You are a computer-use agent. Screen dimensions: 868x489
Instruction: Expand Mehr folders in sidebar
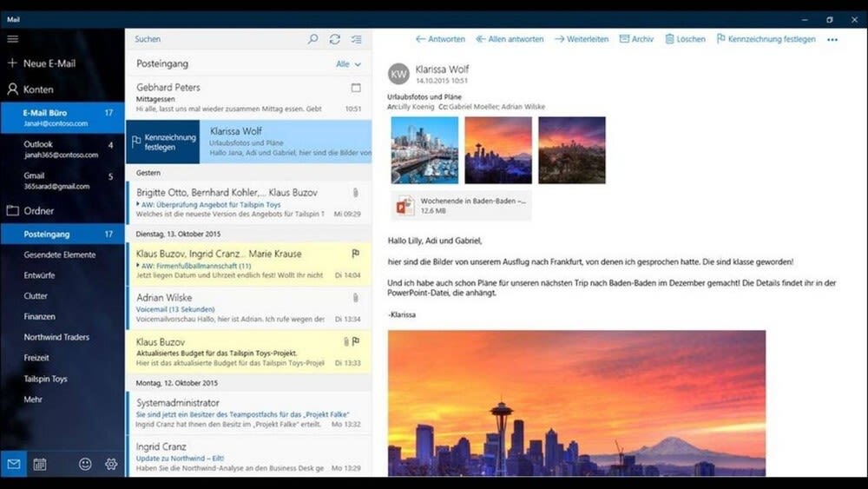[x=33, y=400]
